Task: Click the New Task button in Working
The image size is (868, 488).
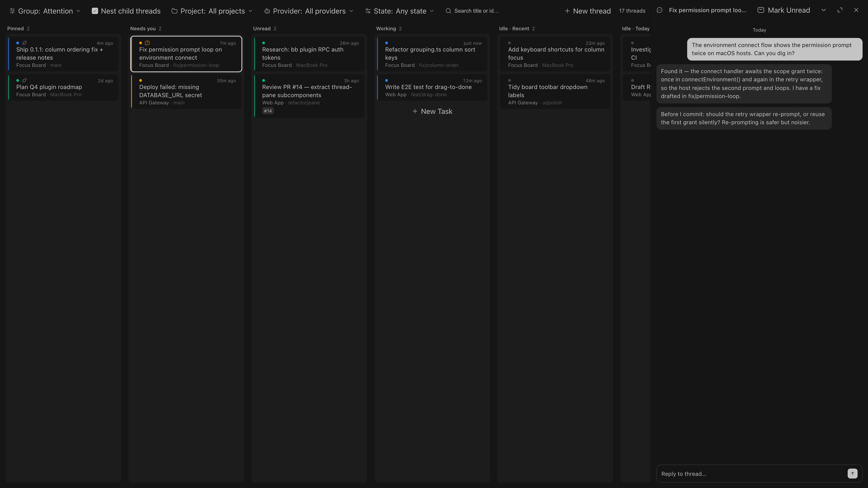Action: [432, 111]
